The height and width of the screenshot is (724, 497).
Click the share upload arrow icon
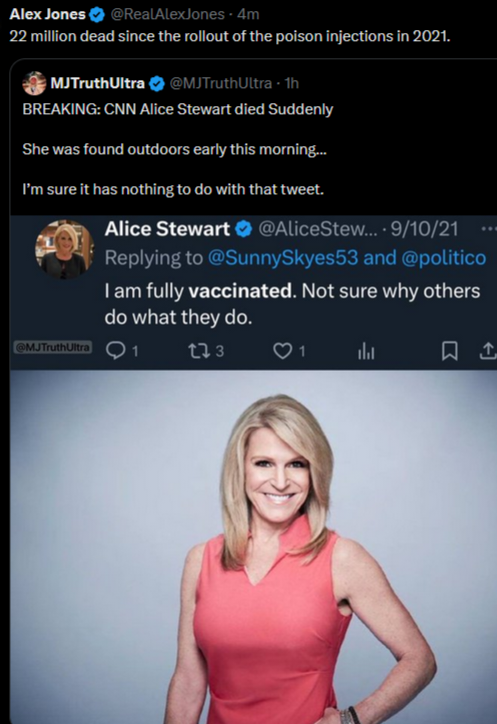coord(487,351)
